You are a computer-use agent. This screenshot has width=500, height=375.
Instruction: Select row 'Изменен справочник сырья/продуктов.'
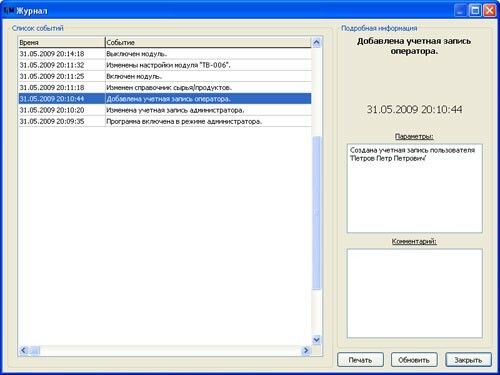(x=165, y=88)
